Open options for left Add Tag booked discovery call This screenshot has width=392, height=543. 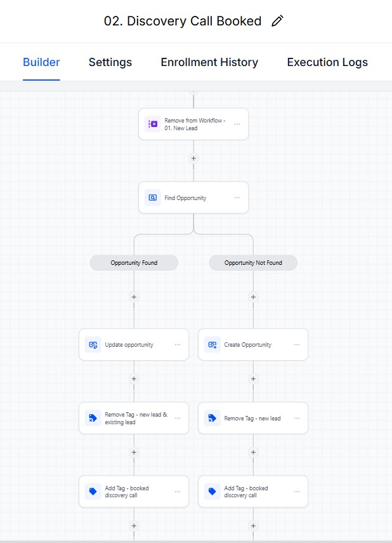pos(178,492)
